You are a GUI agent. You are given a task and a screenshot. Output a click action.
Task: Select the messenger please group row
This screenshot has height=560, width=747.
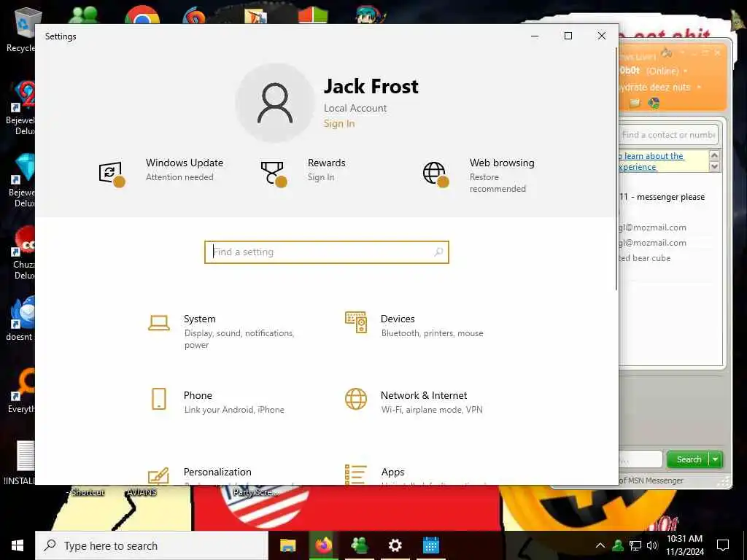662,197
